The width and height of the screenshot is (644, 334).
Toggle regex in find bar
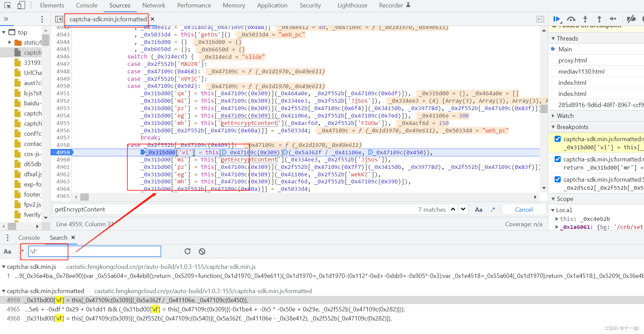493,210
